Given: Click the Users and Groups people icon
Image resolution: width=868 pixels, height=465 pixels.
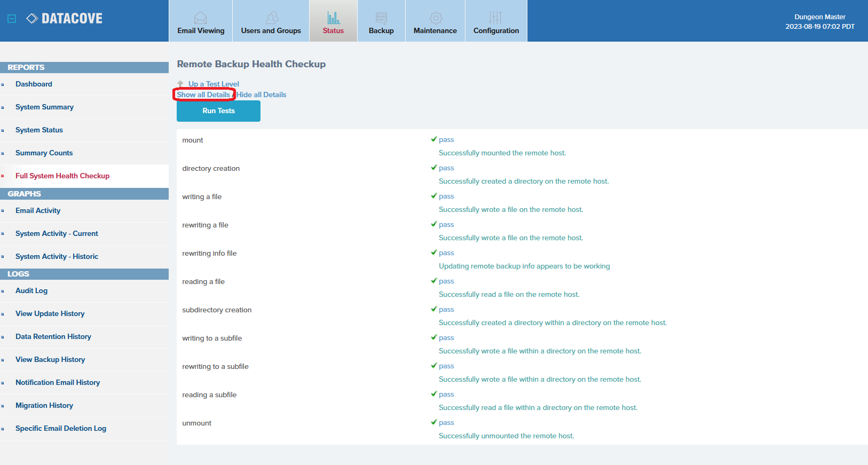Looking at the screenshot, I should (x=272, y=18).
